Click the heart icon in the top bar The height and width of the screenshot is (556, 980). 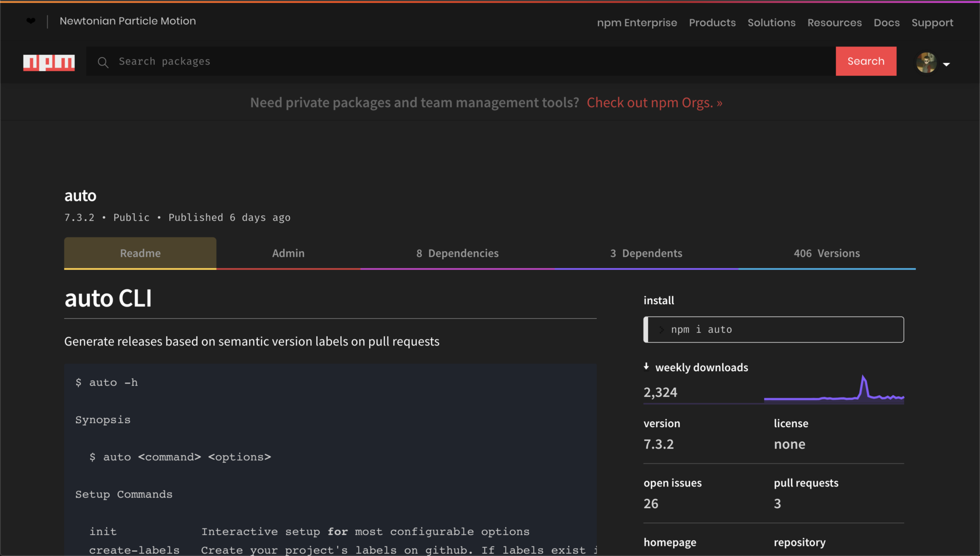[31, 21]
